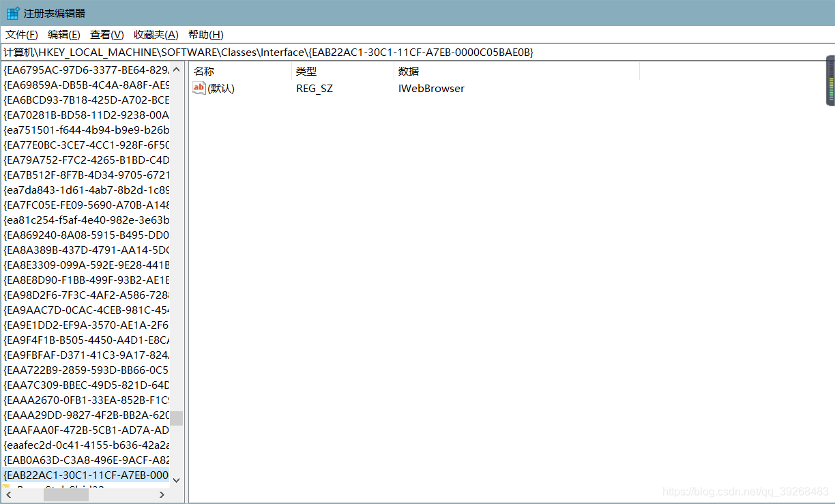Select key {EAAA2670-0FB1-33EA-852B-F1C

pos(86,400)
